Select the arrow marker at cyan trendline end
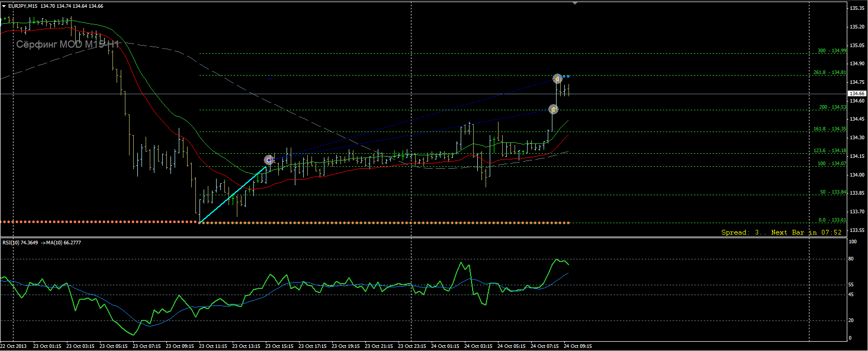This screenshot has height=351, width=868. click(x=268, y=160)
